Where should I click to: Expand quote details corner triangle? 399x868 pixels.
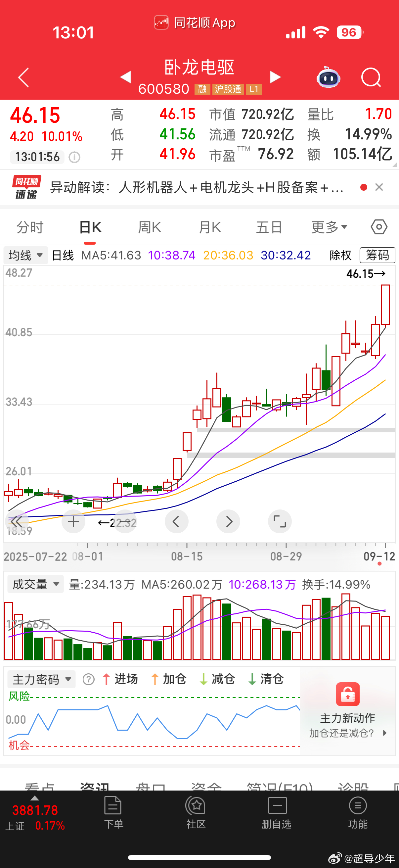[395, 165]
